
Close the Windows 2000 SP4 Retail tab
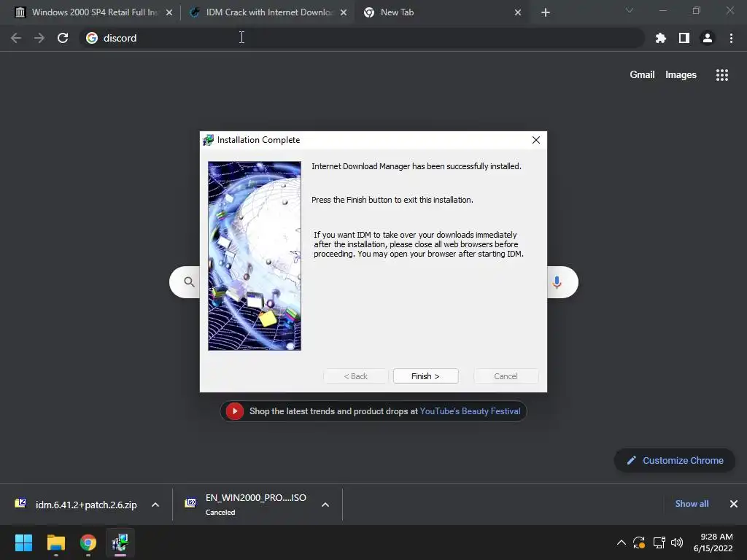[169, 12]
